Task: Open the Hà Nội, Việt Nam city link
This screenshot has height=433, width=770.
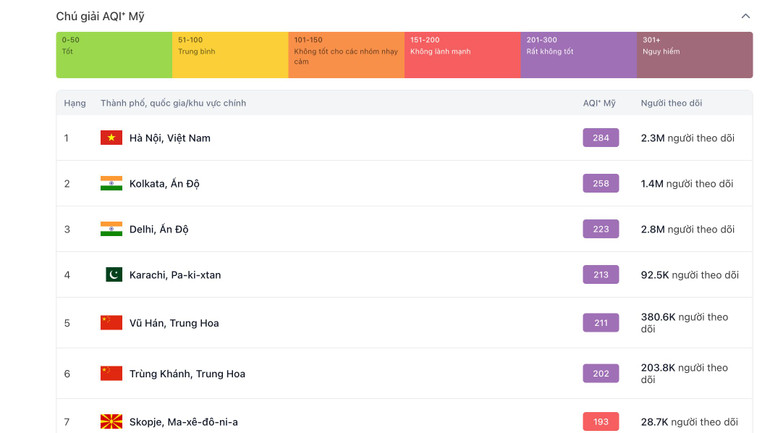Action: point(170,138)
